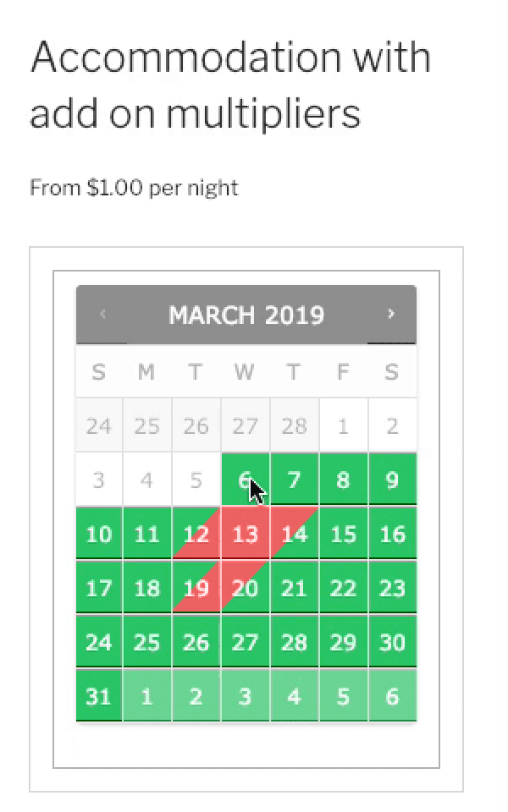This screenshot has width=508, height=812.
Task: Click the Wednesday column header W
Action: coord(245,372)
